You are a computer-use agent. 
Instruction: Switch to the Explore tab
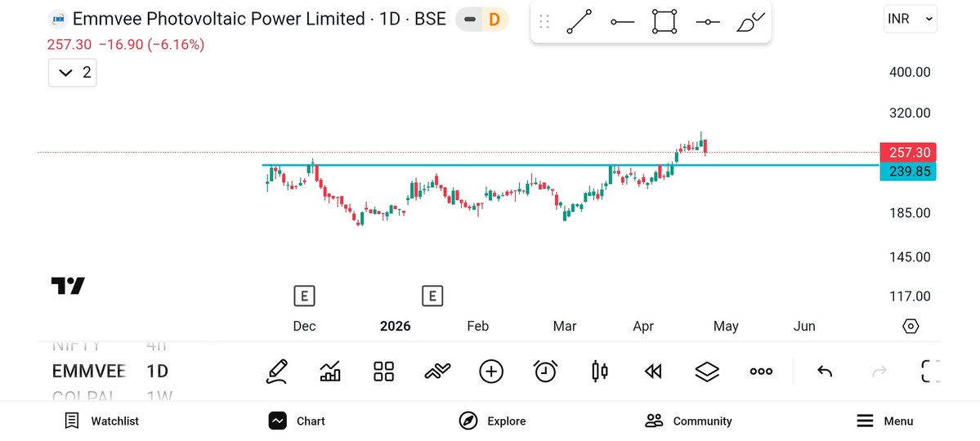[x=492, y=421]
